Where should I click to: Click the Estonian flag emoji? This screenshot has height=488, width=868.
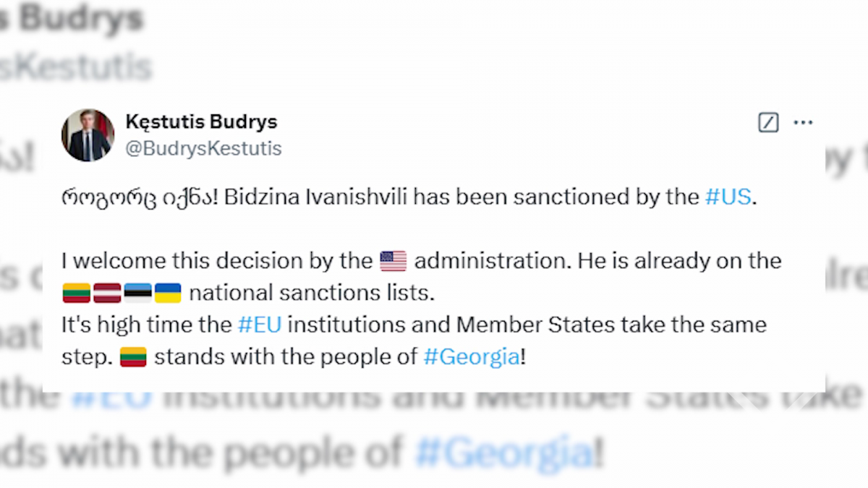[137, 293]
